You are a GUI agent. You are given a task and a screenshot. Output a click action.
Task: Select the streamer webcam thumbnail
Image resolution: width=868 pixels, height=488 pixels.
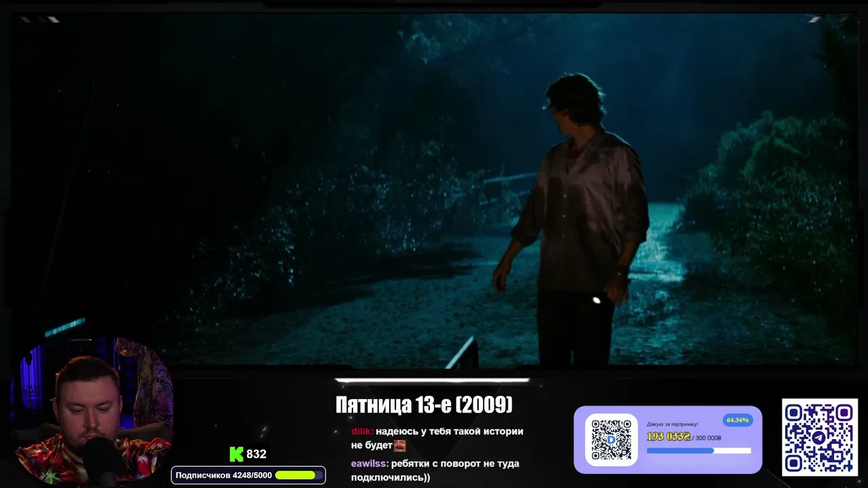(91, 411)
